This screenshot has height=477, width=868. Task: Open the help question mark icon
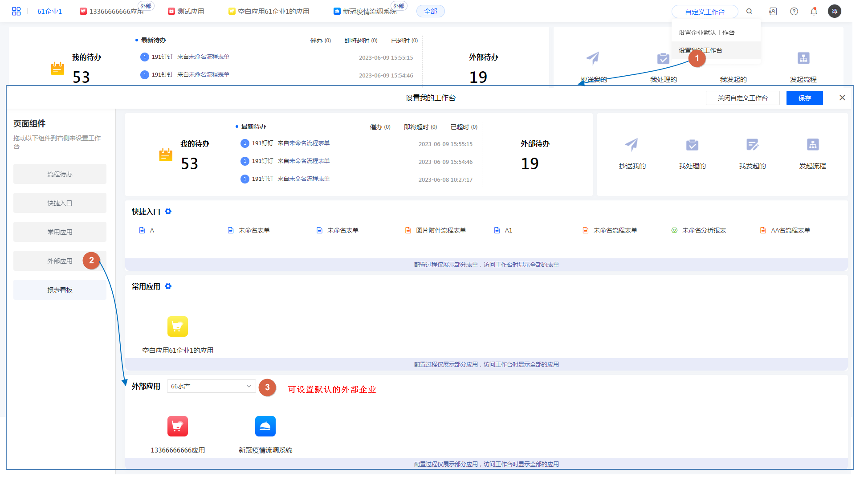[x=794, y=12]
